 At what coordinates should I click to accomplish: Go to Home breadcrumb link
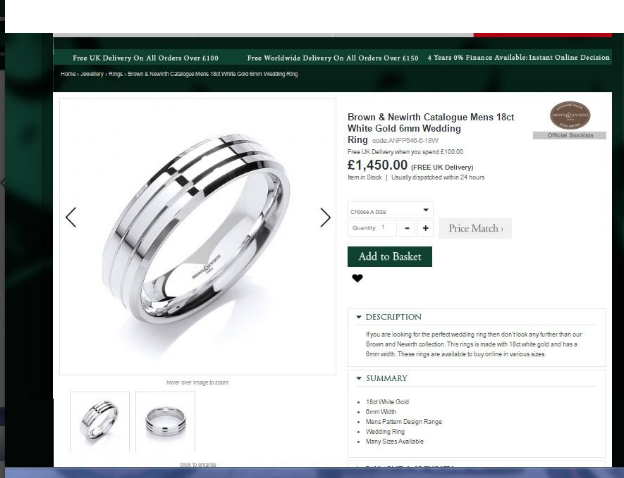pyautogui.click(x=68, y=74)
